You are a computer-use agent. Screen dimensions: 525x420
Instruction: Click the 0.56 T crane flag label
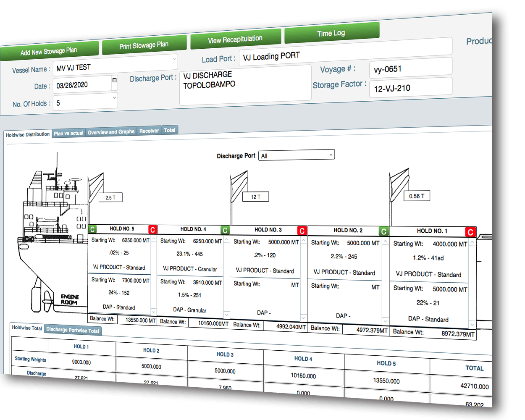pos(417,196)
